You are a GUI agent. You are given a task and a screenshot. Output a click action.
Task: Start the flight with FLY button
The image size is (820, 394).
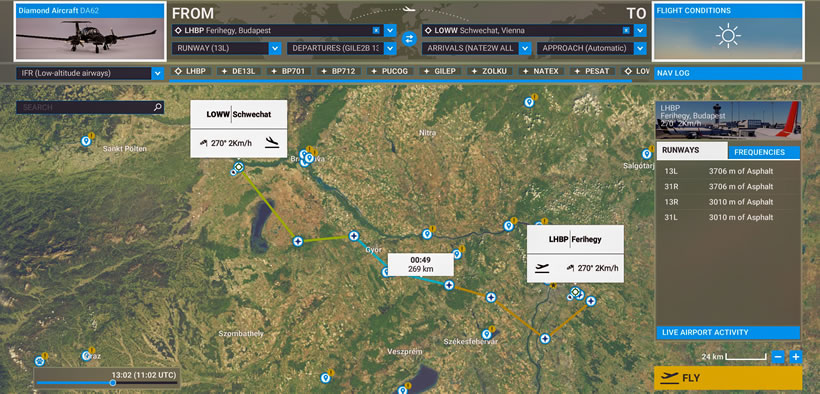coord(728,378)
